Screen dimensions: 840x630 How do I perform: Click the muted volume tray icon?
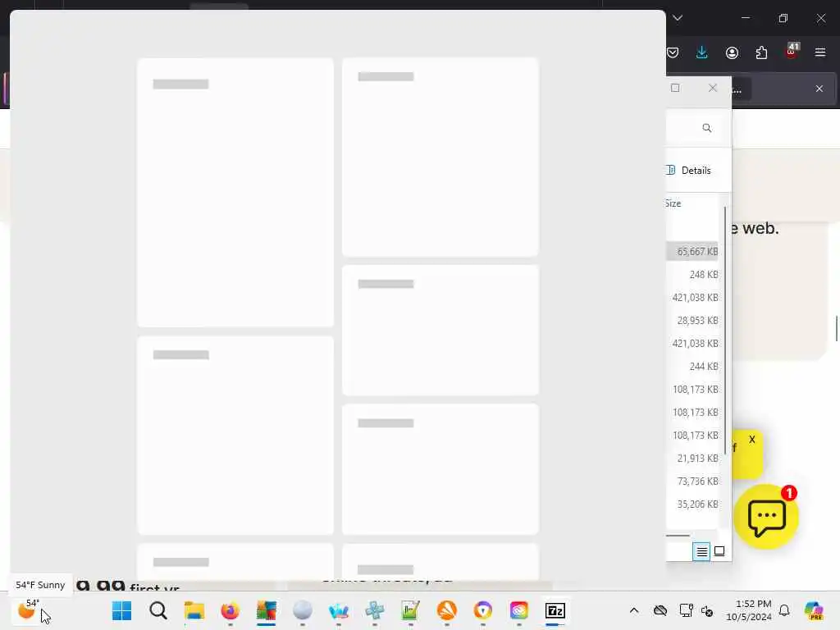707,610
